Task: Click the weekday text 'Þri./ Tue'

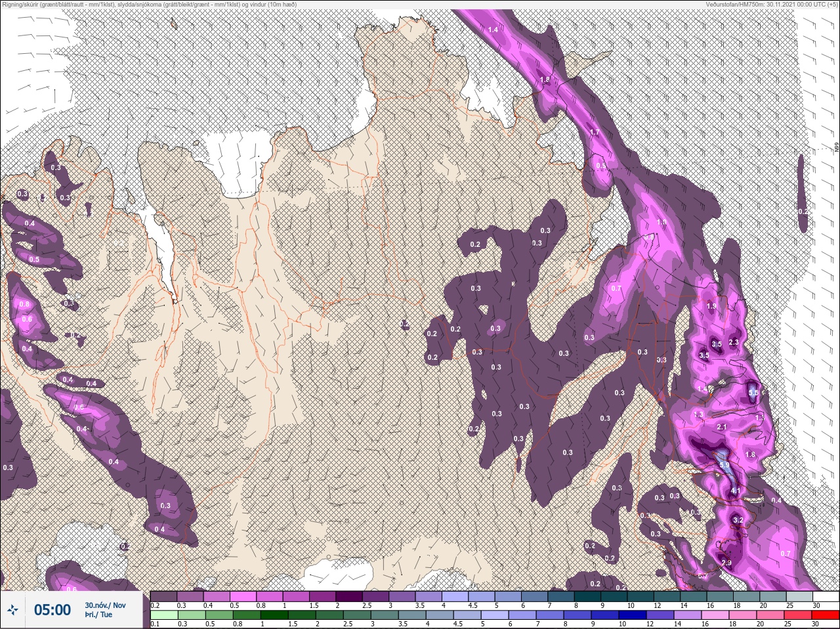Action: 98,615
